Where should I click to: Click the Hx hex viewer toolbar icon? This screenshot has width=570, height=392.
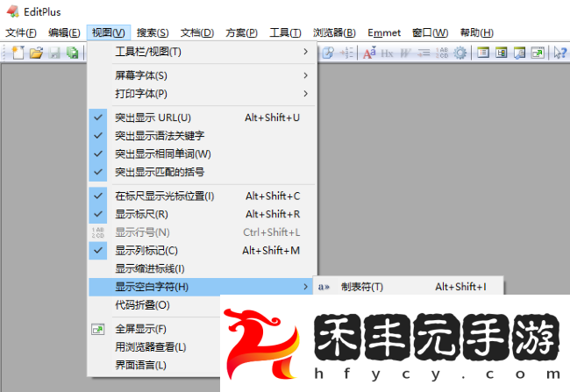pos(387,53)
